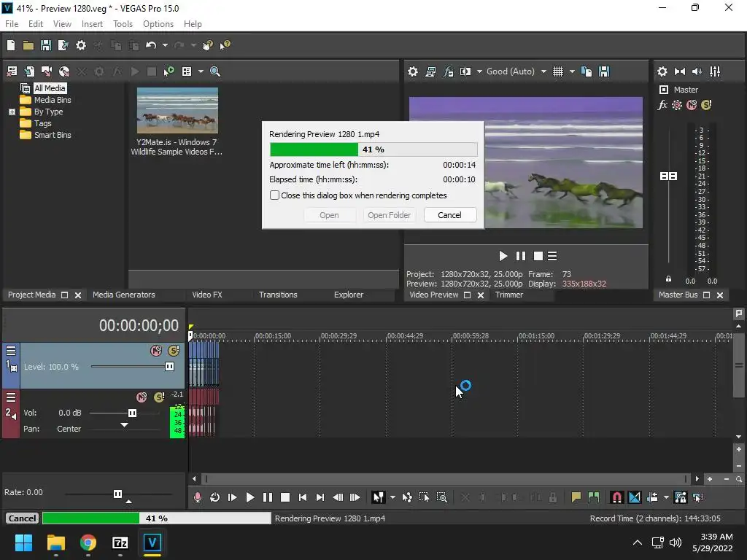Open Chrome from taskbar

[x=88, y=542]
